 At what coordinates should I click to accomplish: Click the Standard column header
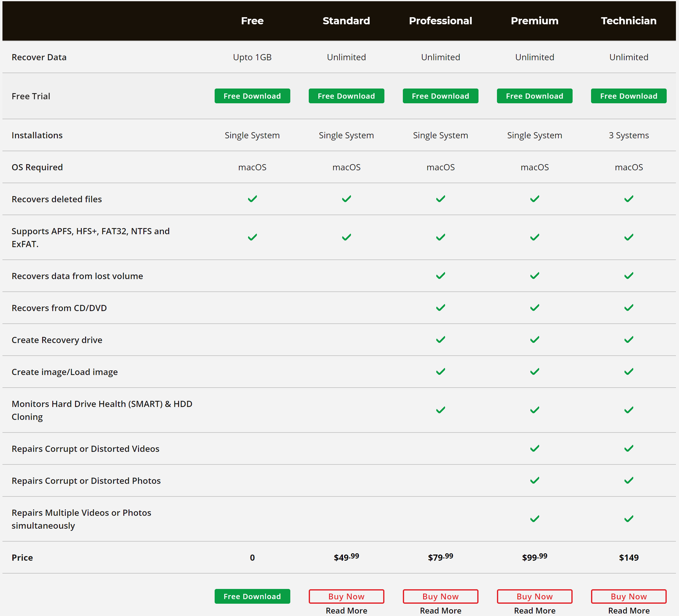(346, 21)
